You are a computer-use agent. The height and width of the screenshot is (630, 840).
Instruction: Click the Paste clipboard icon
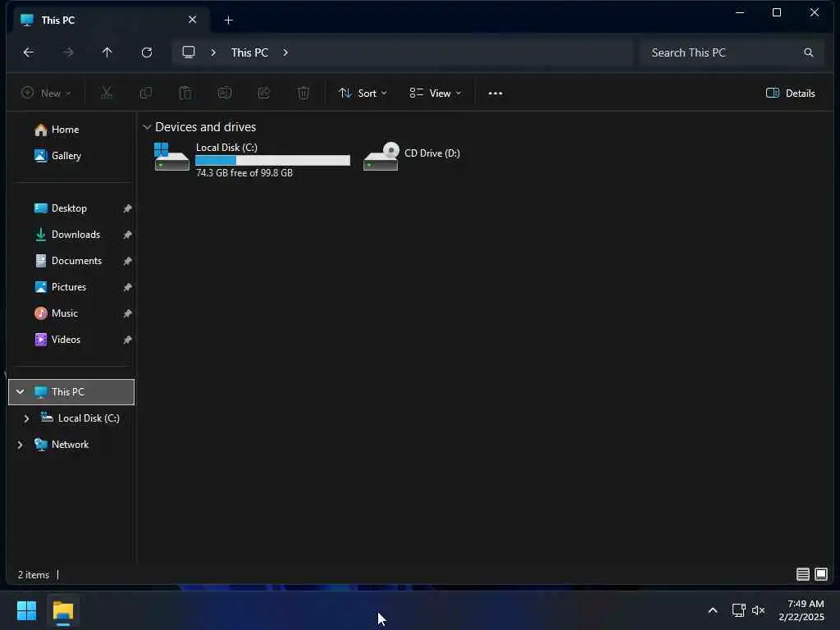click(185, 93)
